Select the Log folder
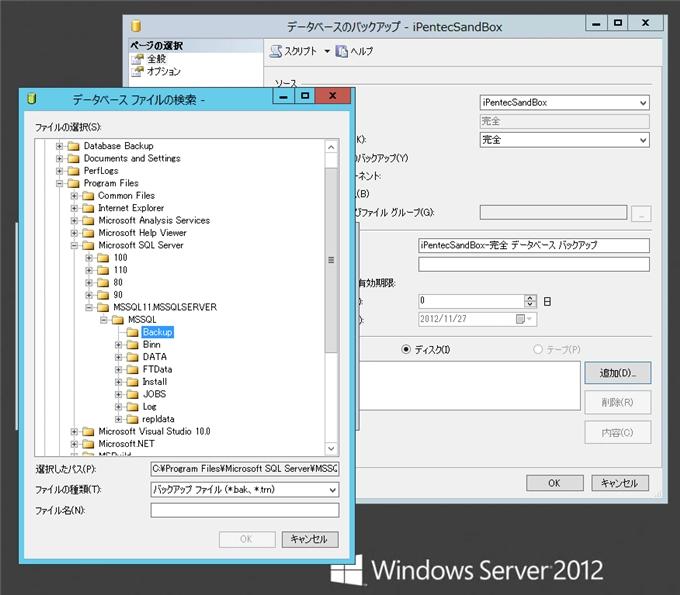 coord(150,407)
